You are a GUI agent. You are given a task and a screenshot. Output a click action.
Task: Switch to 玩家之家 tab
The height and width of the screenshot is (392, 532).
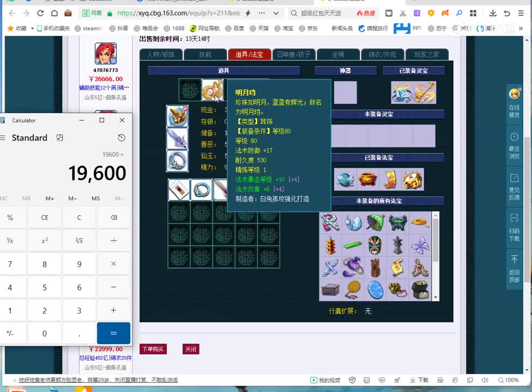(427, 54)
